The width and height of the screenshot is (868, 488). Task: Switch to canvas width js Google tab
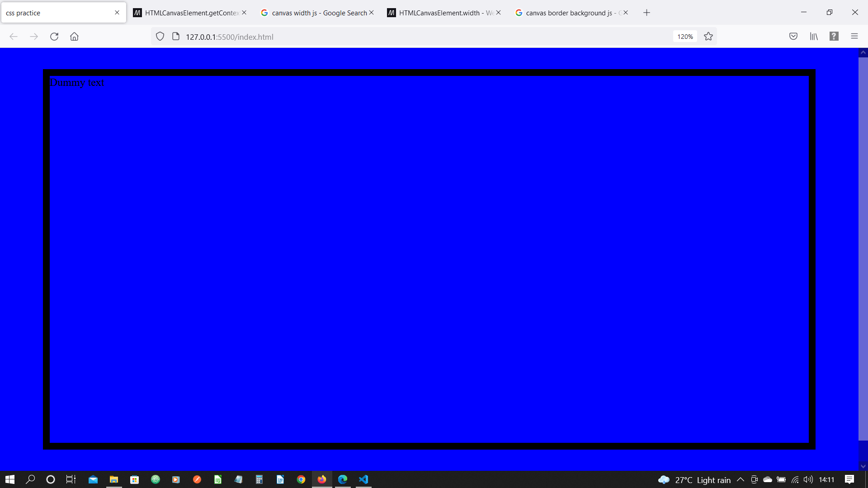[x=316, y=13]
